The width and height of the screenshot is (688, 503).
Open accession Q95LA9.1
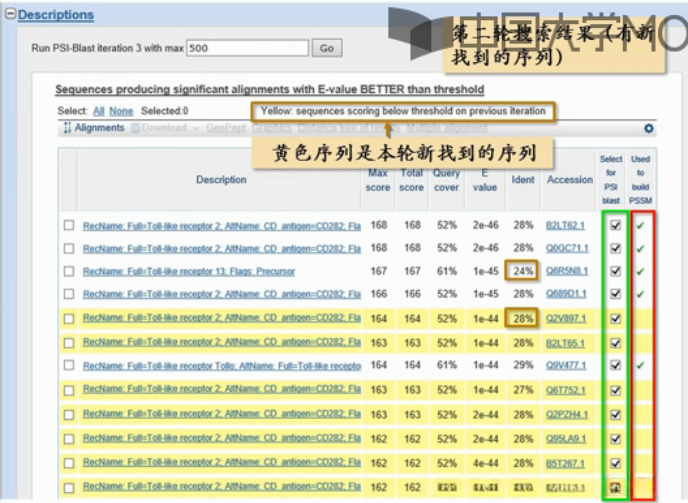[x=566, y=439]
